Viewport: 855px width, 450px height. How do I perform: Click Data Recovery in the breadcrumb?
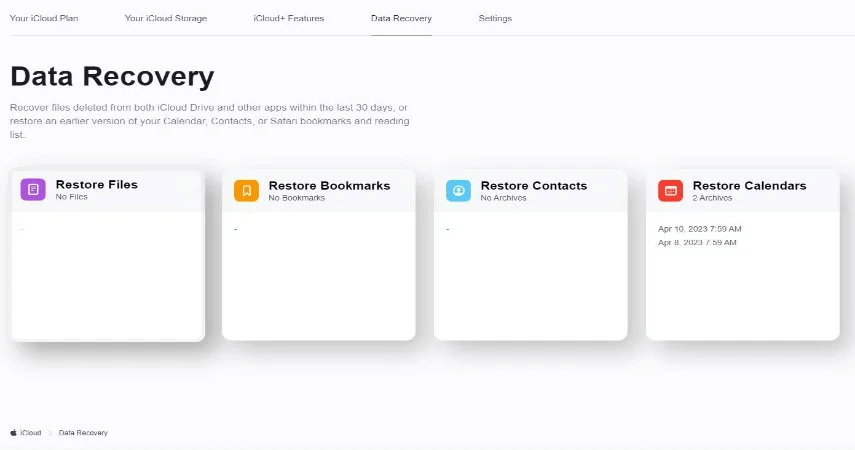click(x=83, y=433)
